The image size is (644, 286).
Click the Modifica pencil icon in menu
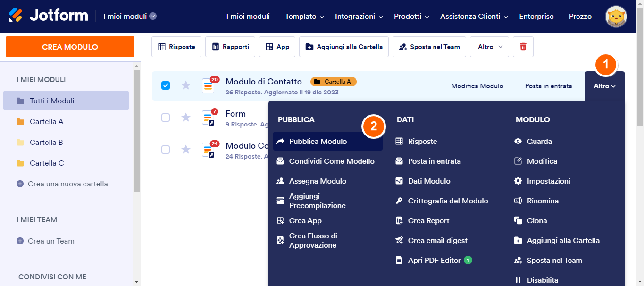[518, 161]
